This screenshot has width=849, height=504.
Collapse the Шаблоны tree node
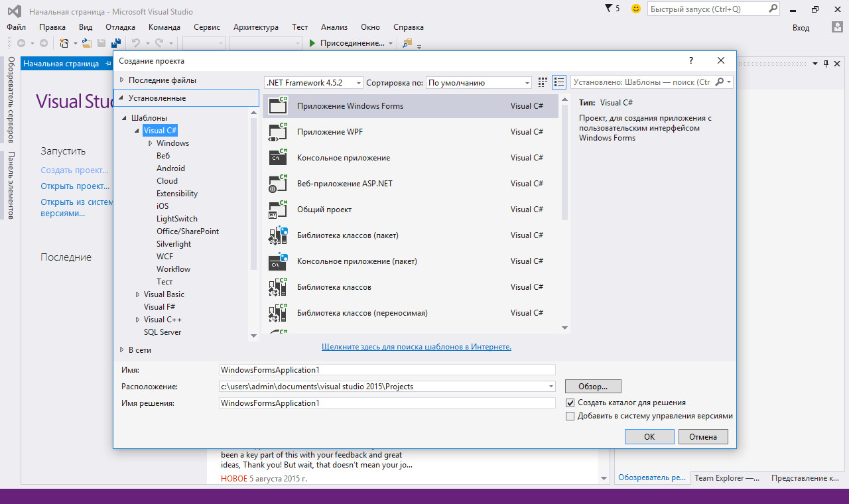pyautogui.click(x=125, y=118)
